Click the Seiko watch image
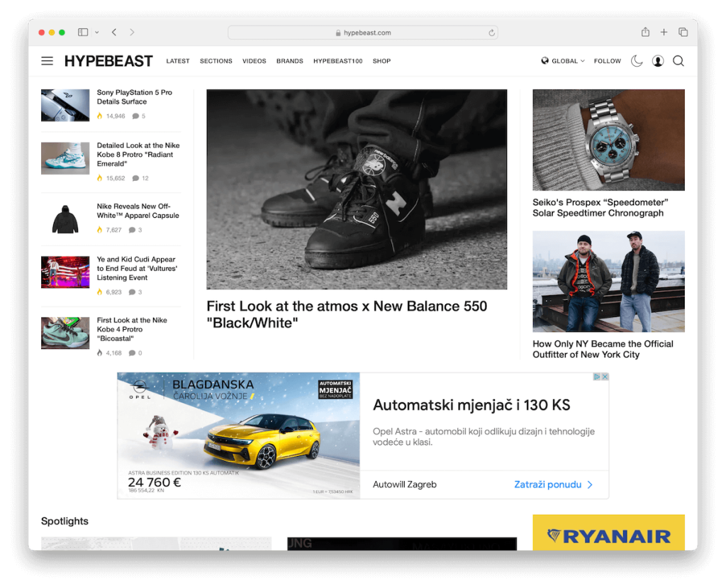The height and width of the screenshot is (588, 726). click(x=608, y=140)
